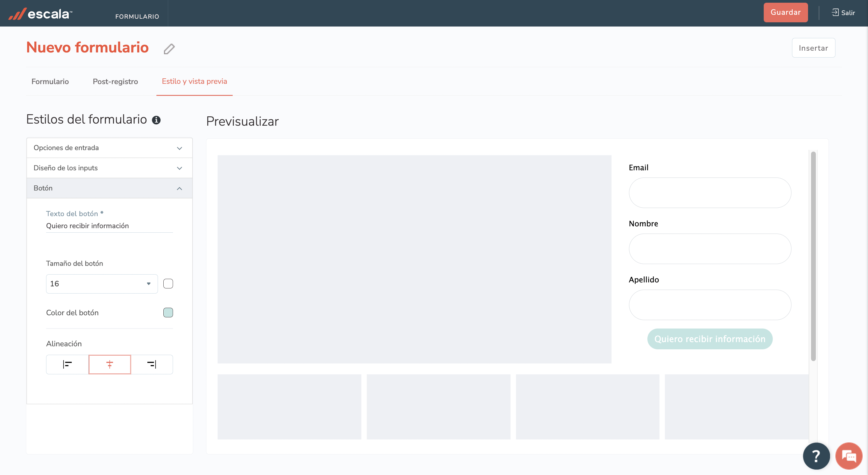The width and height of the screenshot is (868, 475).
Task: Select center alignment icon
Action: pos(109,364)
